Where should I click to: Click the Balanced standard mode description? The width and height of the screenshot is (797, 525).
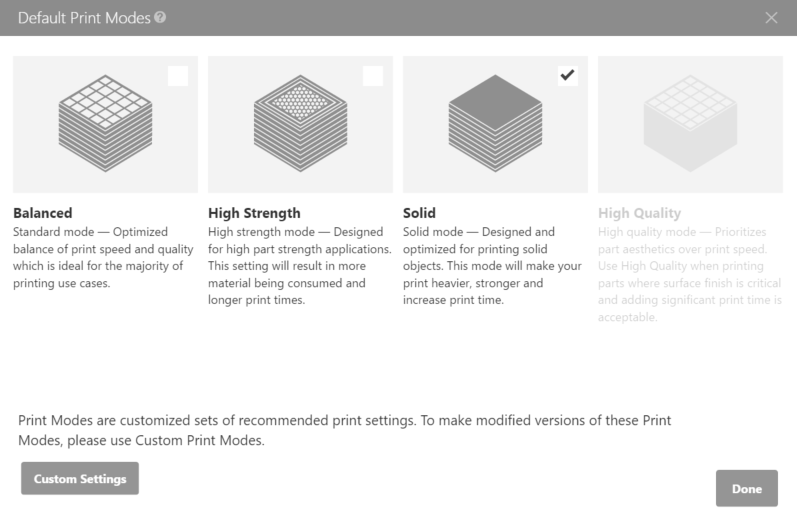103,257
